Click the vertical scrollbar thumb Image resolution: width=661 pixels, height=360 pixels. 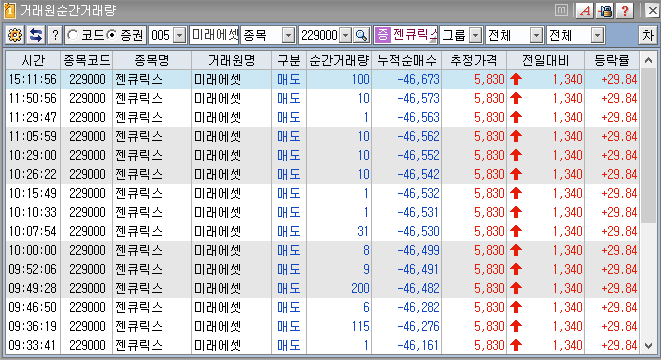tap(648, 146)
